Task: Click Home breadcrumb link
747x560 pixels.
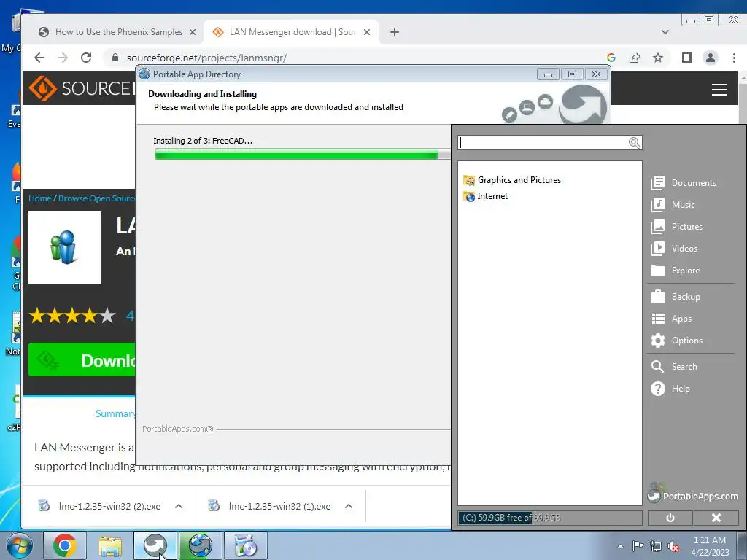Action: [39, 198]
